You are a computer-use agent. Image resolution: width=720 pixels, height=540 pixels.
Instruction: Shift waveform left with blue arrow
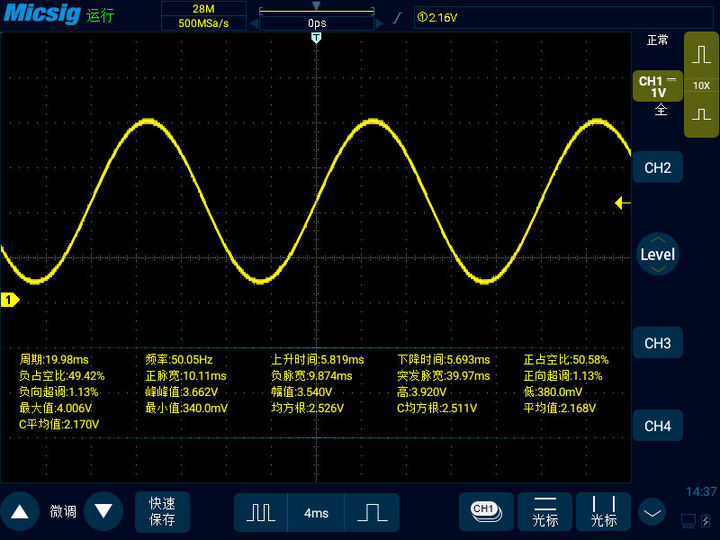(253, 23)
